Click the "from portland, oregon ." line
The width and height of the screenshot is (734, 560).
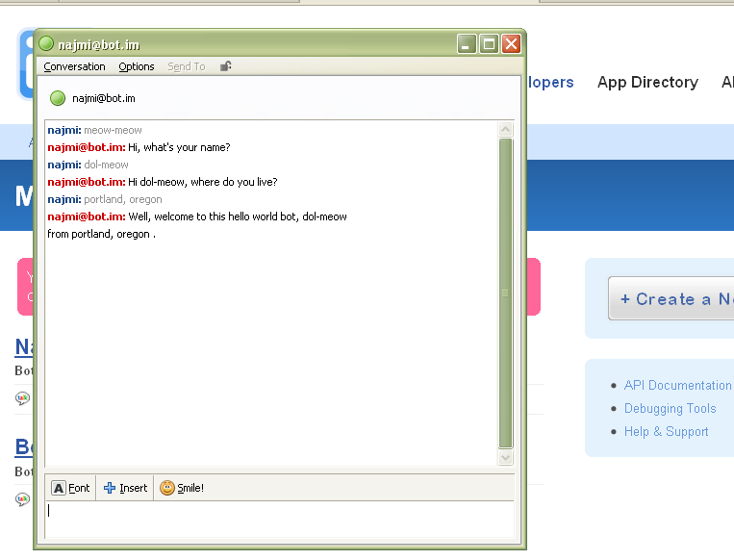coord(101,234)
